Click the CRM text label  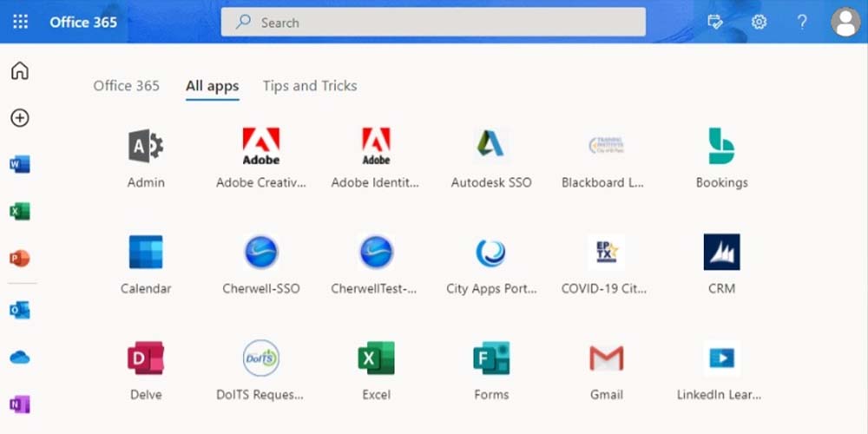pos(721,288)
